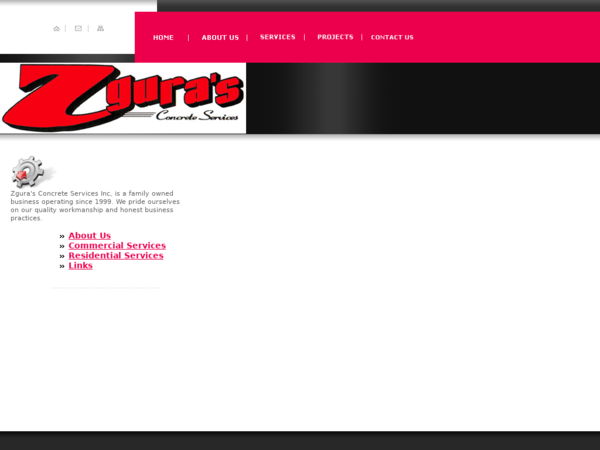Click the envelope mail icon
The height and width of the screenshot is (450, 600).
point(78,28)
